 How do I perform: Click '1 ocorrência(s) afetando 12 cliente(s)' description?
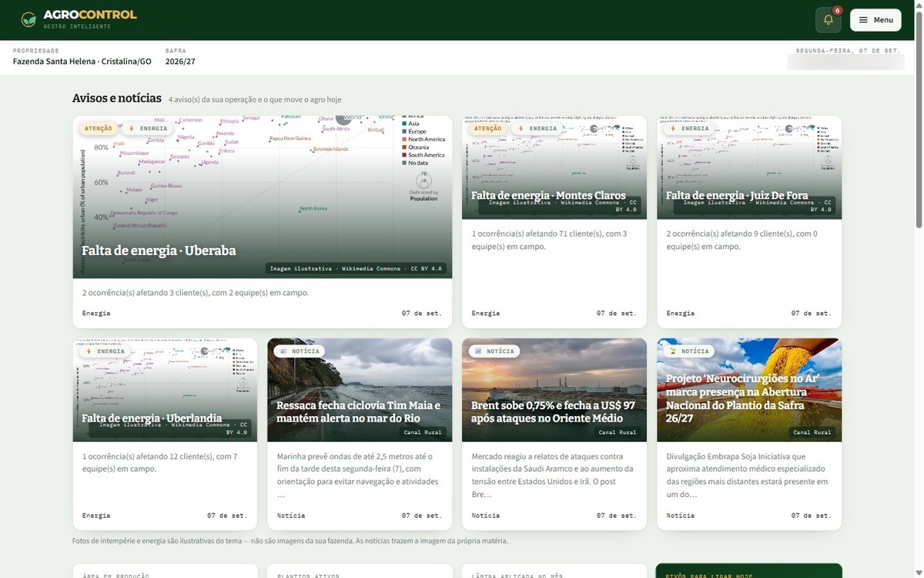point(159,462)
